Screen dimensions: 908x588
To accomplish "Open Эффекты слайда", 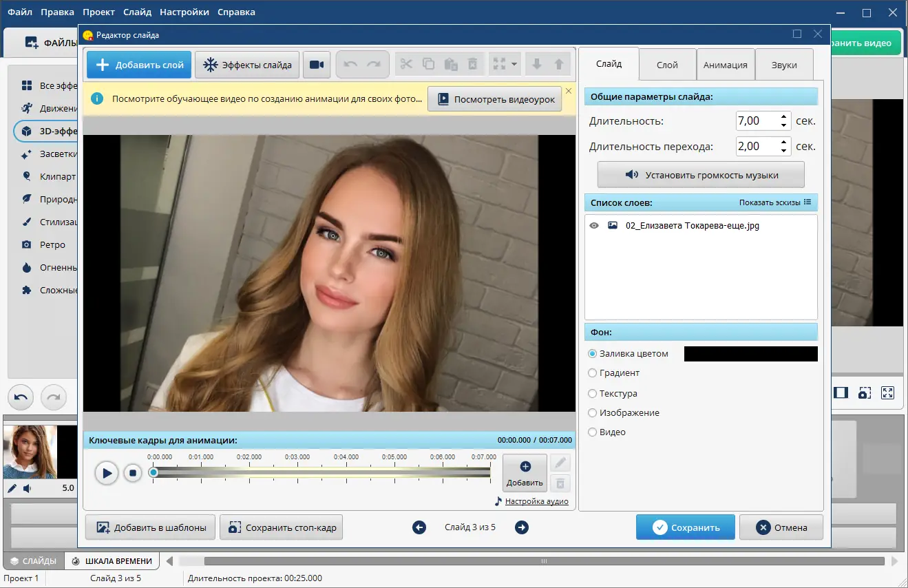I will (248, 65).
